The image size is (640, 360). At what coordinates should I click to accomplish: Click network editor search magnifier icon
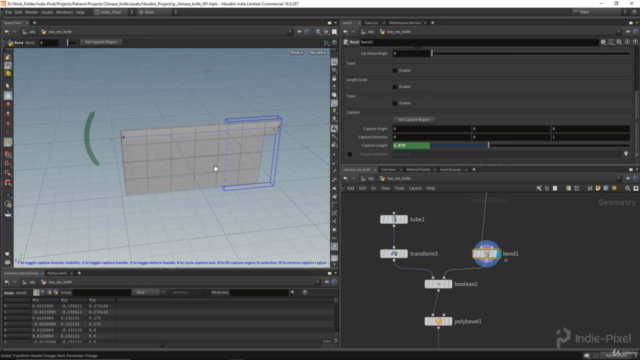(628, 188)
